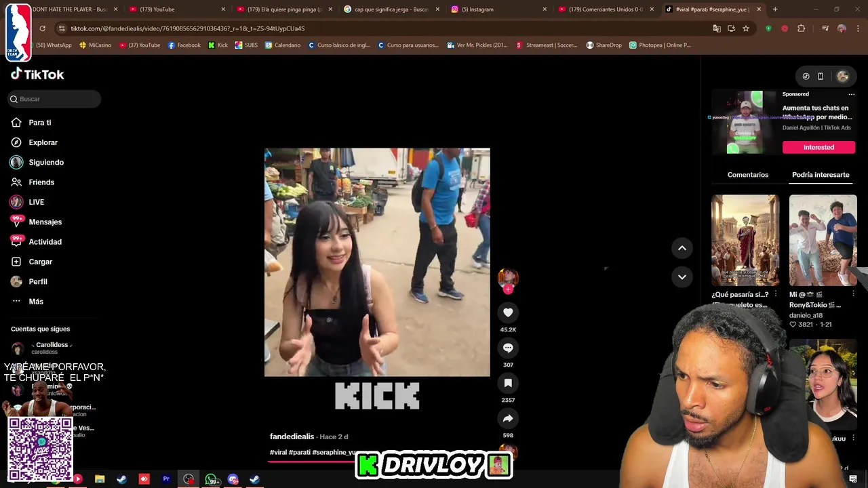Open Streameast bookmark

click(546, 45)
